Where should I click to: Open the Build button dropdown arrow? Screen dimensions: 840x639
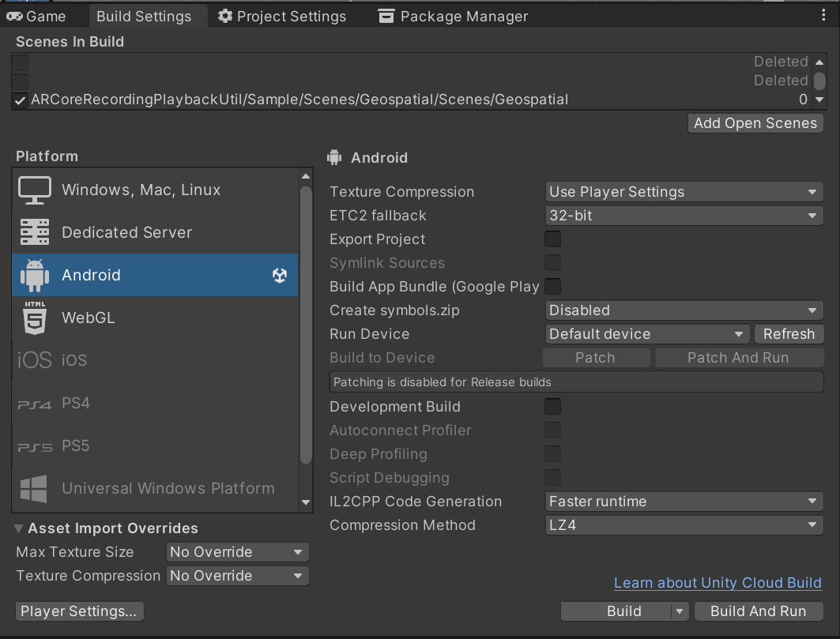click(680, 611)
